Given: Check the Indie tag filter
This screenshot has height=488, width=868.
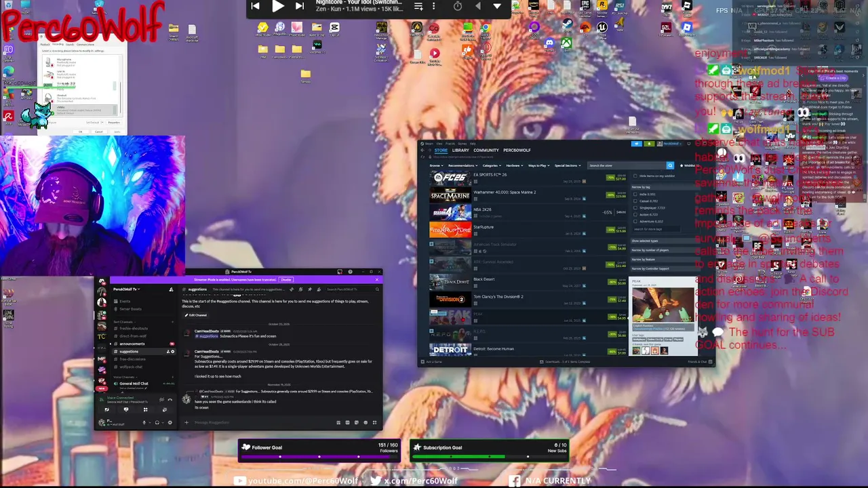Looking at the screenshot, I should click(x=635, y=194).
